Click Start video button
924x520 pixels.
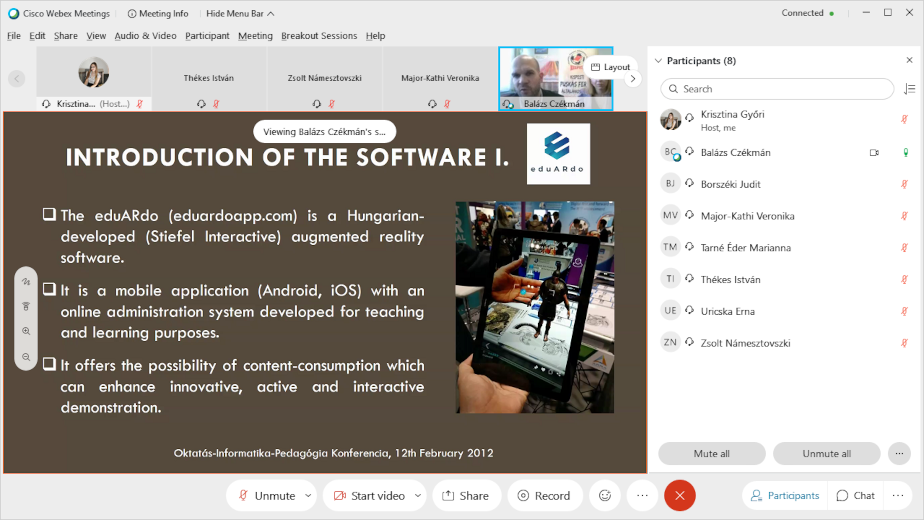pyautogui.click(x=369, y=496)
